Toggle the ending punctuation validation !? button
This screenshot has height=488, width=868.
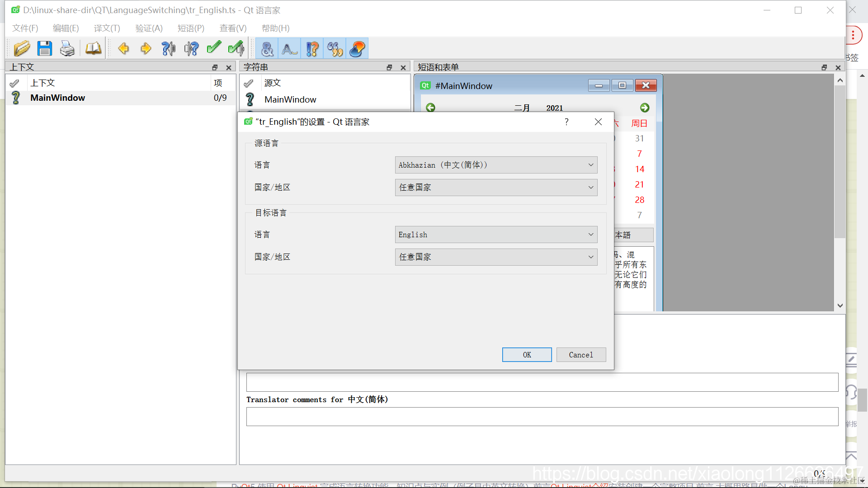[x=312, y=48]
